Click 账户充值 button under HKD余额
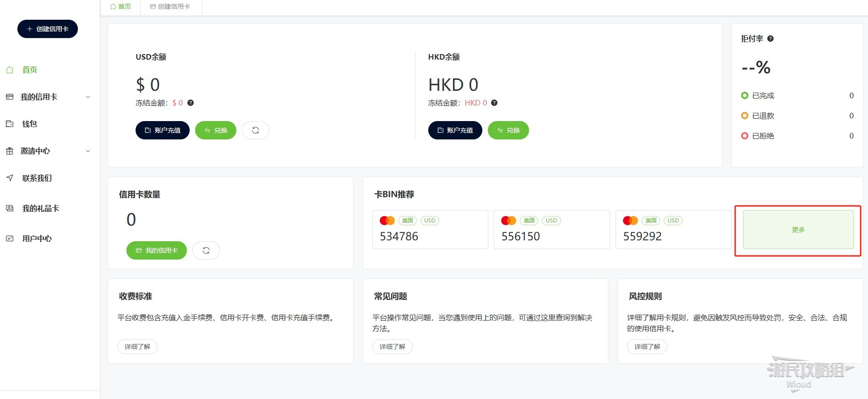The height and width of the screenshot is (399, 868). coord(455,130)
